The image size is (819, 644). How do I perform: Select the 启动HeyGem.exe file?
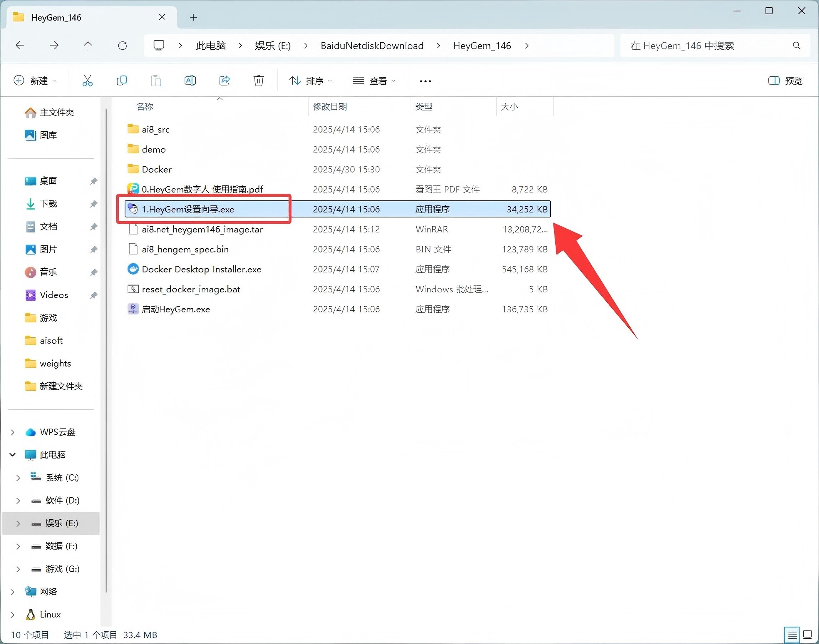pyautogui.click(x=176, y=309)
